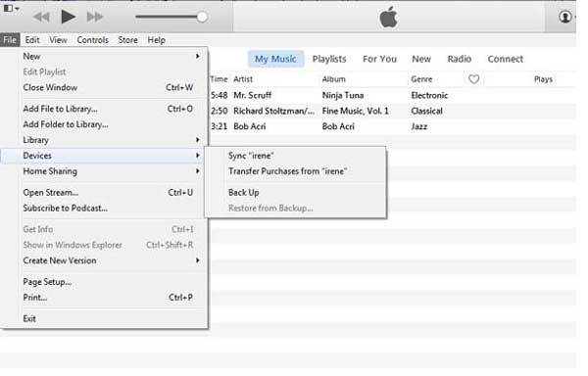Choose Close Window from File menu

[104, 87]
